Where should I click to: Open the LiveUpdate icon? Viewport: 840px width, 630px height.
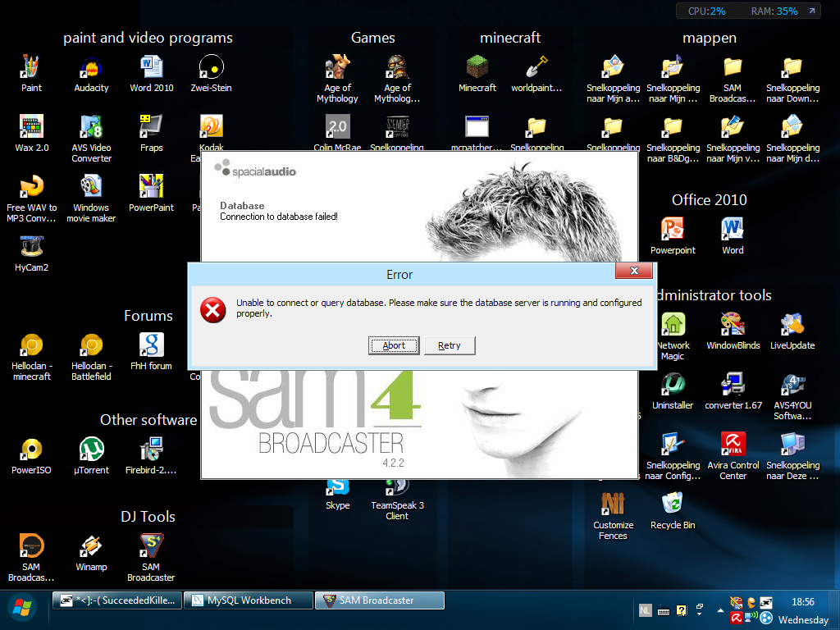pos(793,331)
